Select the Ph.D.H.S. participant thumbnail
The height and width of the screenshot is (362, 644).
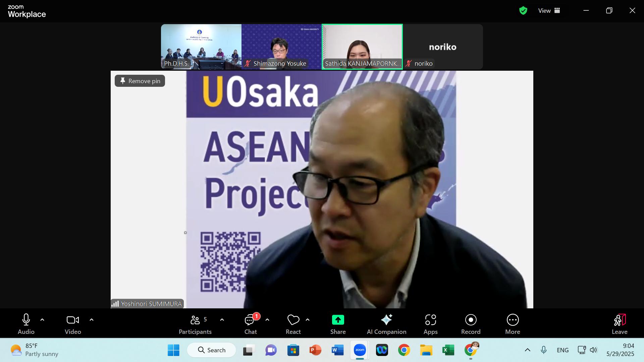[201, 47]
